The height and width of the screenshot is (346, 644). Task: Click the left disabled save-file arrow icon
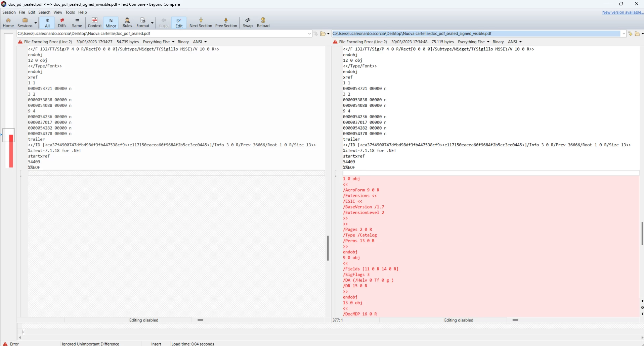(316, 34)
